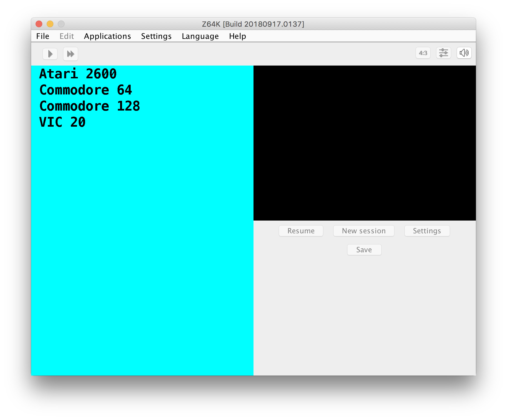Open the Settings menu in menu bar

tap(156, 36)
